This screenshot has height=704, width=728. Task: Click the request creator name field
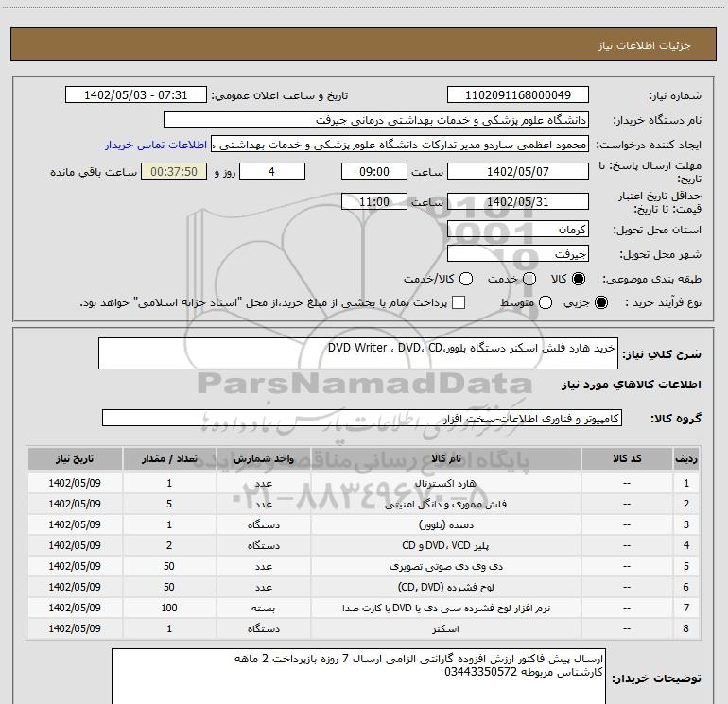click(400, 145)
